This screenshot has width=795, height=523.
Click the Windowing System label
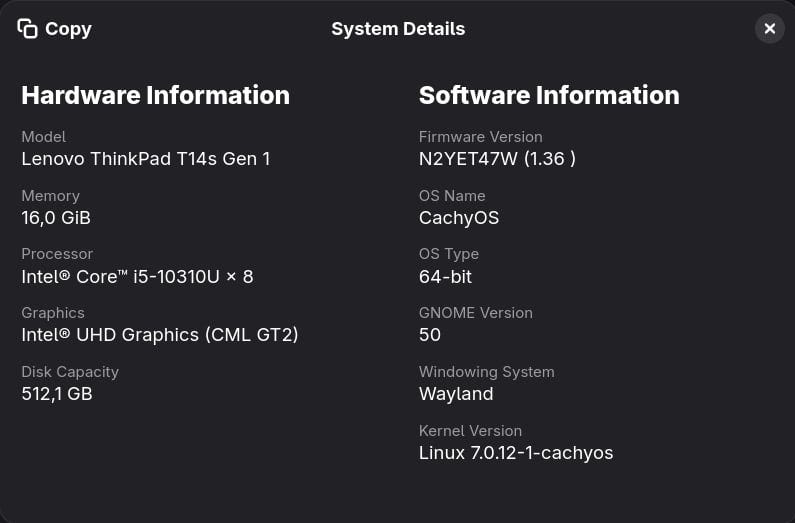pyautogui.click(x=487, y=372)
